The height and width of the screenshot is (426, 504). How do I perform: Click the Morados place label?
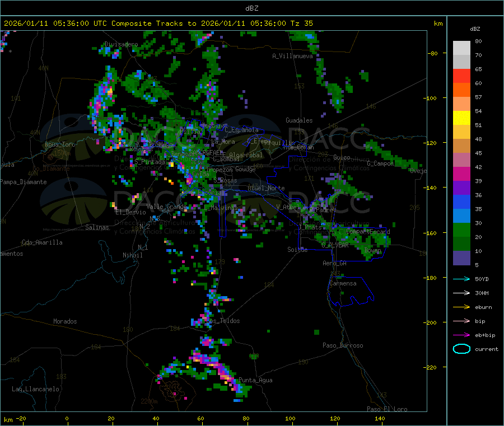point(66,321)
